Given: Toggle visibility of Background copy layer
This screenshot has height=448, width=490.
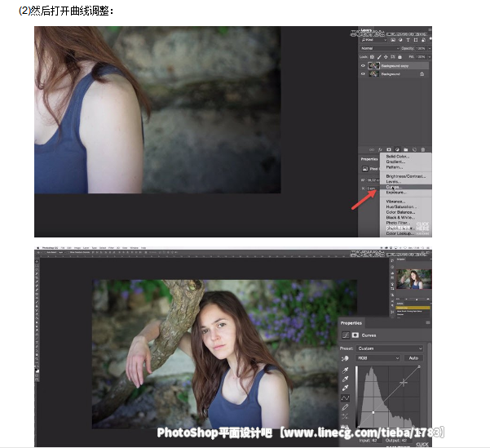Looking at the screenshot, I should coord(363,66).
